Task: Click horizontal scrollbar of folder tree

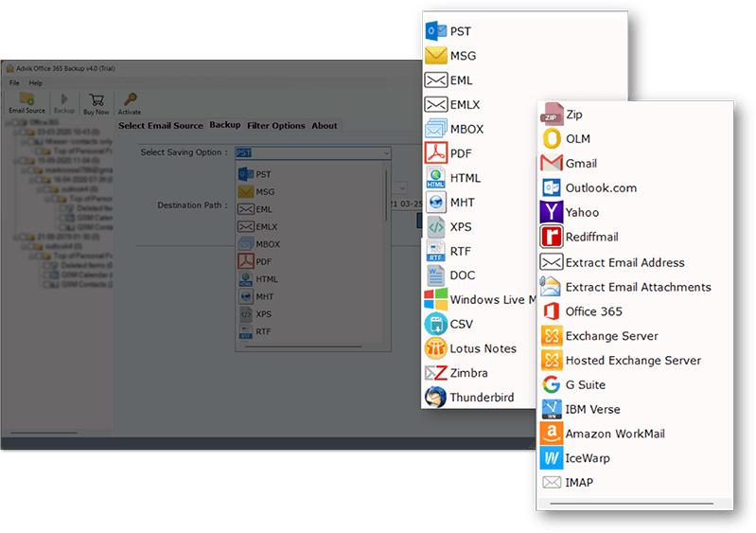Action: click(44, 433)
